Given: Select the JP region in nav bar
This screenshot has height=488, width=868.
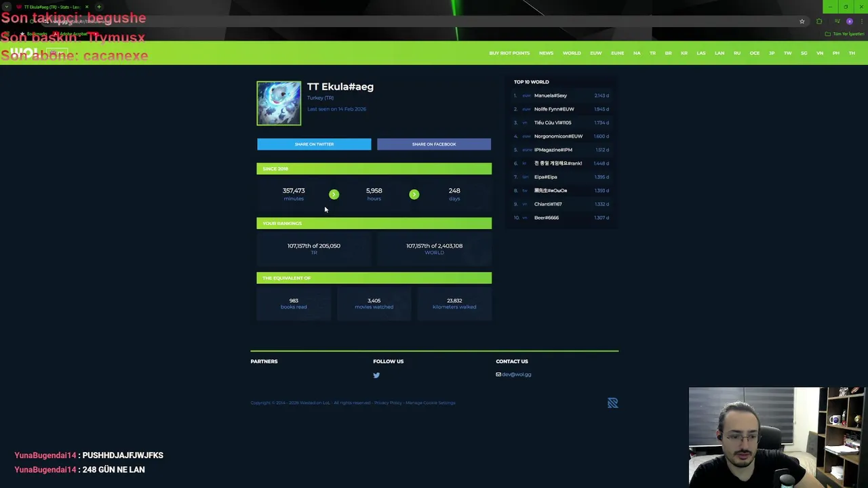Looking at the screenshot, I should tap(772, 53).
